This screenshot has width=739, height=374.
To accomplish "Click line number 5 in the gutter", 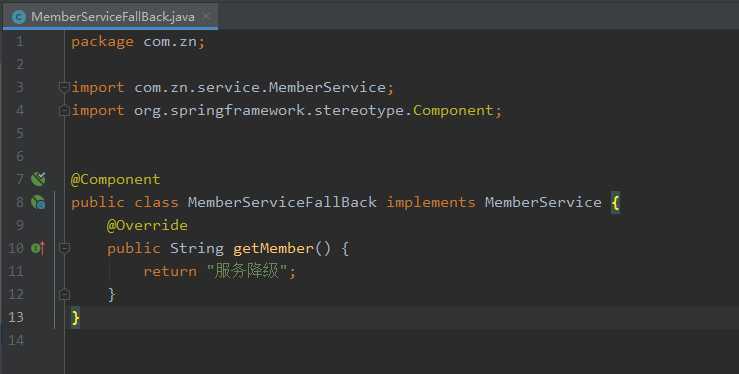I will 19,133.
